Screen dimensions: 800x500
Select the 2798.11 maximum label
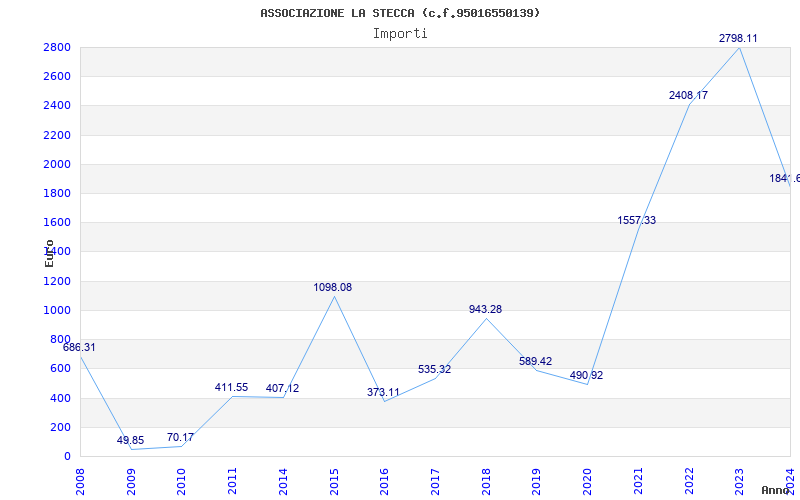click(738, 38)
